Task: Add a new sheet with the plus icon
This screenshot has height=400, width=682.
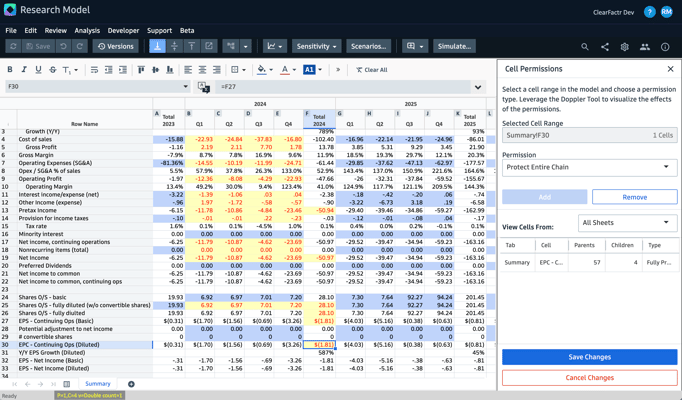Action: 131,384
